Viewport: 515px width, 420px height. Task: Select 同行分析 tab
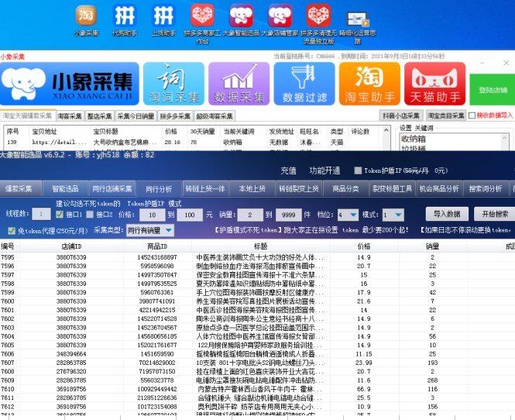(159, 189)
